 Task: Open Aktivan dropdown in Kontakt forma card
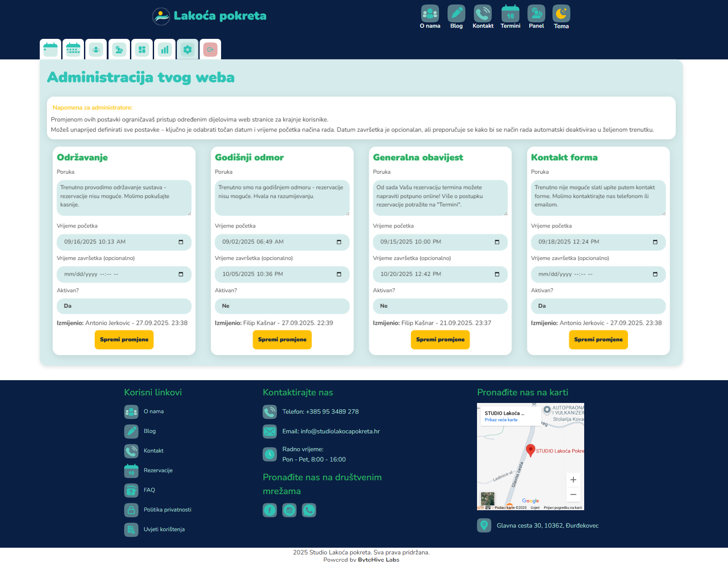click(598, 306)
